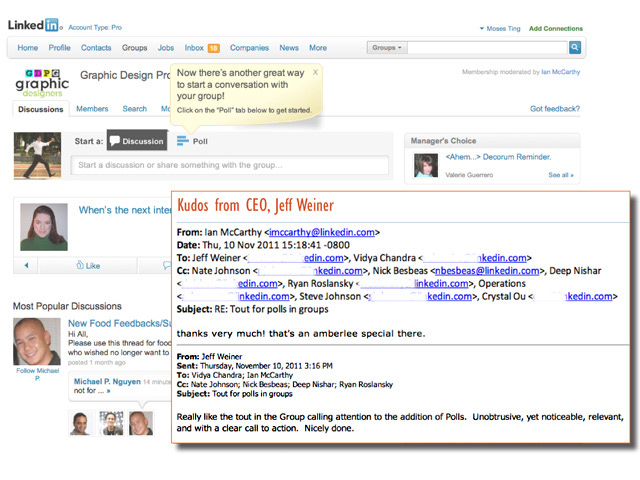Click the Account Type: Pro text

point(95,27)
